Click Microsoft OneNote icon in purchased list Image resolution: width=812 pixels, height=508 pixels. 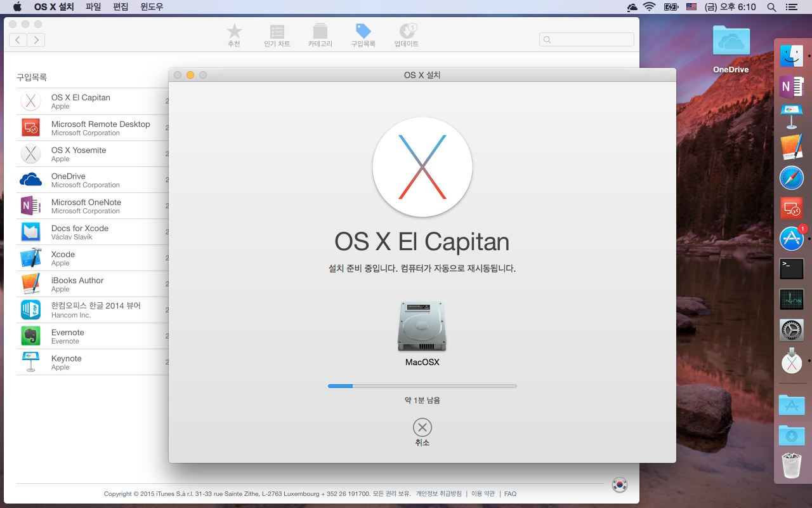click(30, 206)
